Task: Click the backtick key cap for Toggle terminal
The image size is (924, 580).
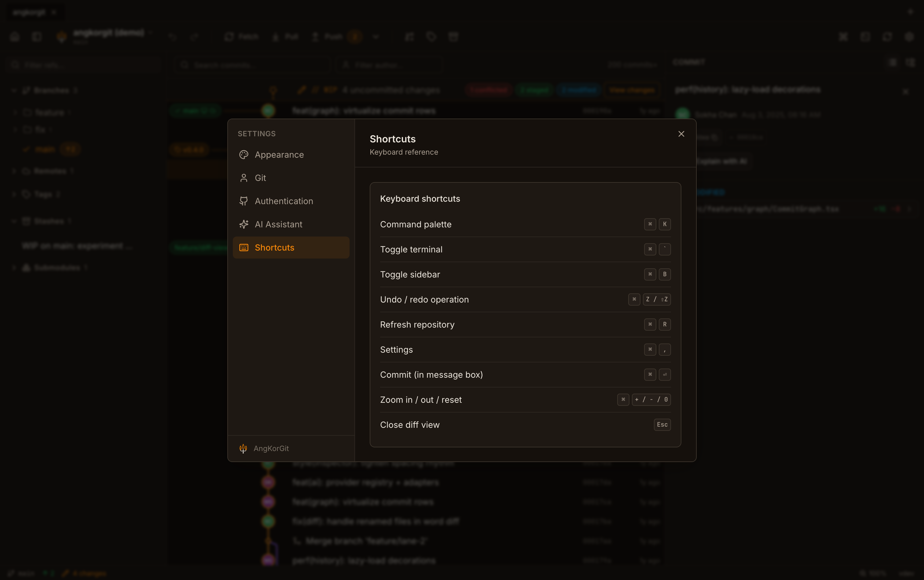Action: 665,249
